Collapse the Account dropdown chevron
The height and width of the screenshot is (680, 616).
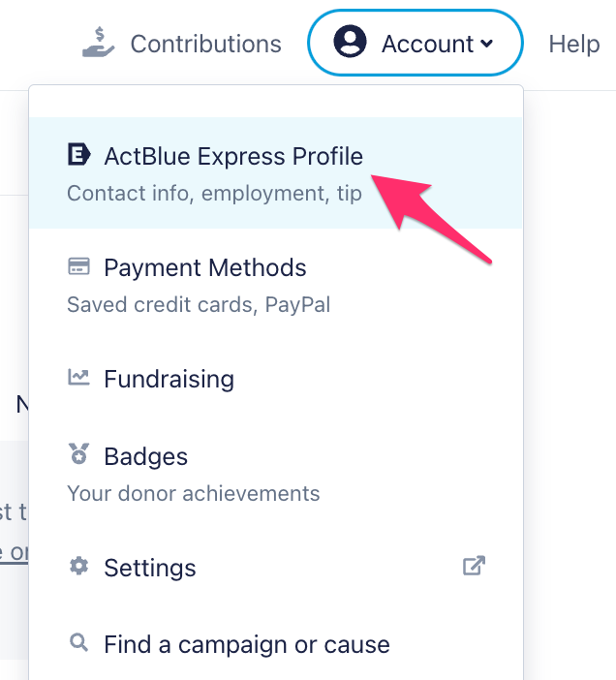click(x=486, y=44)
